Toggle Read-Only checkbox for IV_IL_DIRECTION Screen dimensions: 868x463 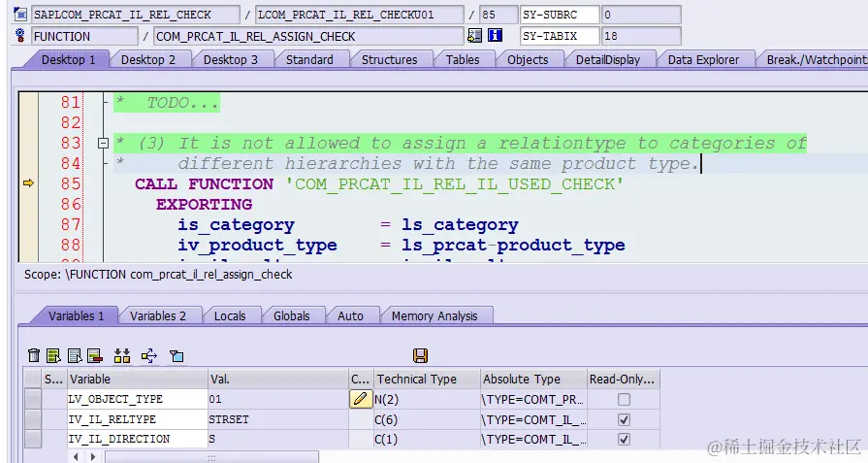[624, 439]
